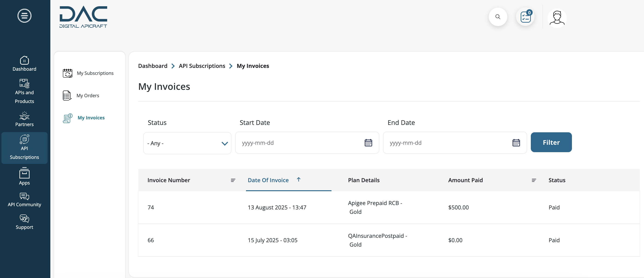Viewport: 644px width, 278px height.
Task: Click the Plan Details column header
Action: [x=364, y=180]
